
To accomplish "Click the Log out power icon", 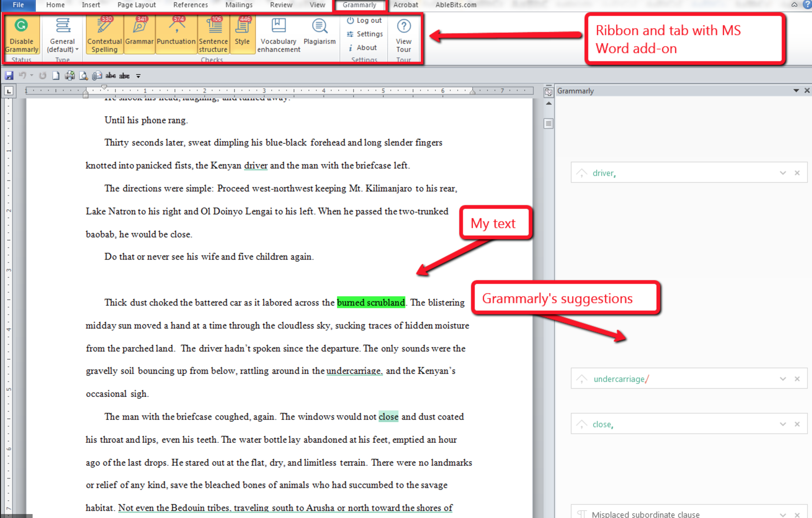I will pyautogui.click(x=364, y=20).
